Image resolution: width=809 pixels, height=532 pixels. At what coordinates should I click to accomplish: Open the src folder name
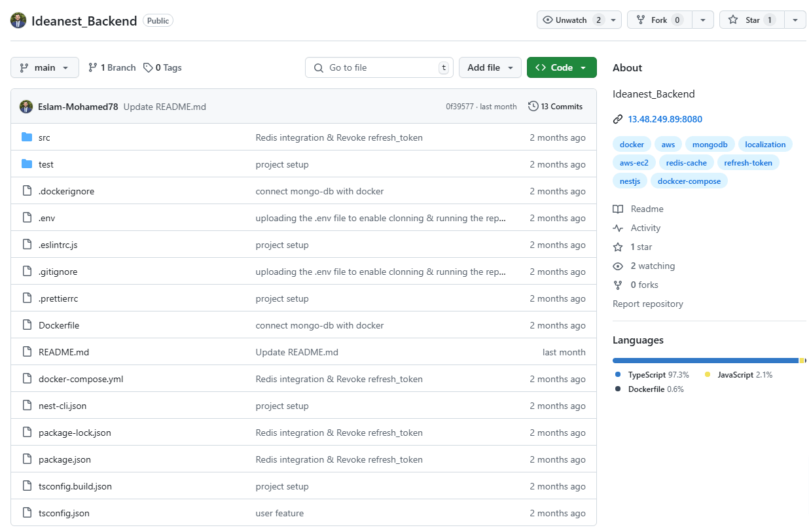click(x=44, y=137)
